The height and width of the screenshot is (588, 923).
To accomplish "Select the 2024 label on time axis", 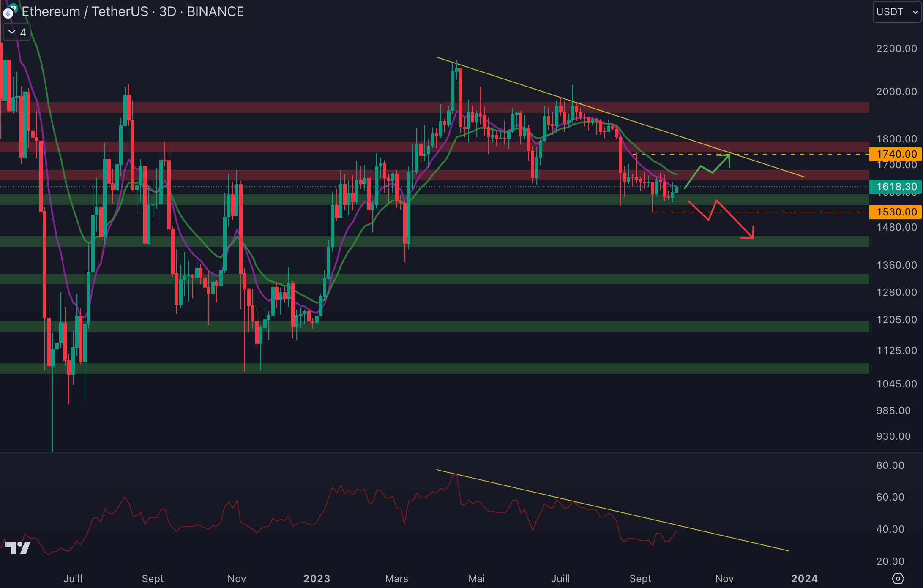I will click(804, 578).
